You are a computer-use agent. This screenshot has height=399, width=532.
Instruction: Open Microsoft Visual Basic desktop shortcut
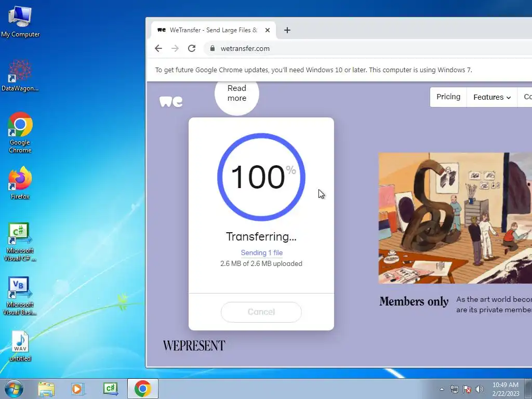tap(20, 296)
